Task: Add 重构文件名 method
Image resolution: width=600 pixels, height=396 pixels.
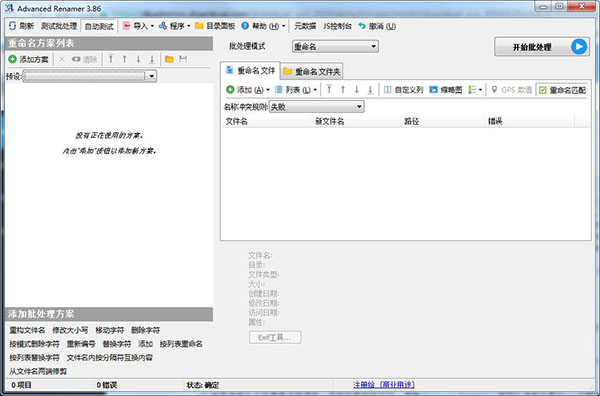Action: (x=27, y=330)
